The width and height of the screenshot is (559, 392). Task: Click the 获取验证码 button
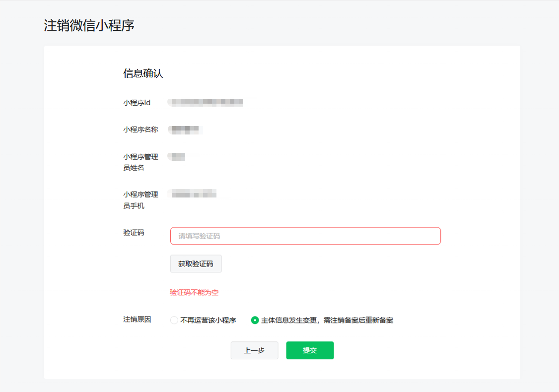click(196, 263)
